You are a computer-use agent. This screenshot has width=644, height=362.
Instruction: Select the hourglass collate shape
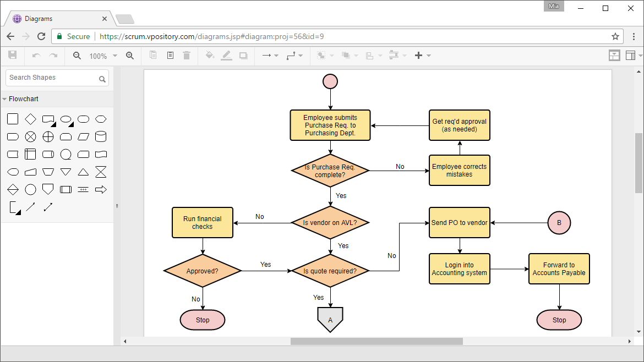pos(101,172)
